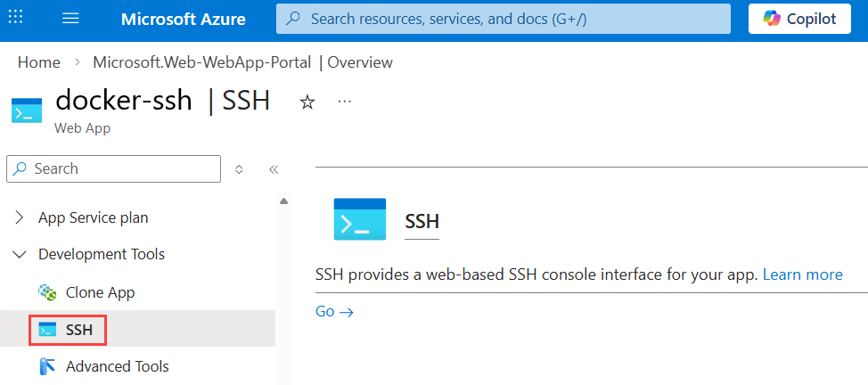The height and width of the screenshot is (385, 868).
Task: Focus the global resource search box
Action: 504,19
